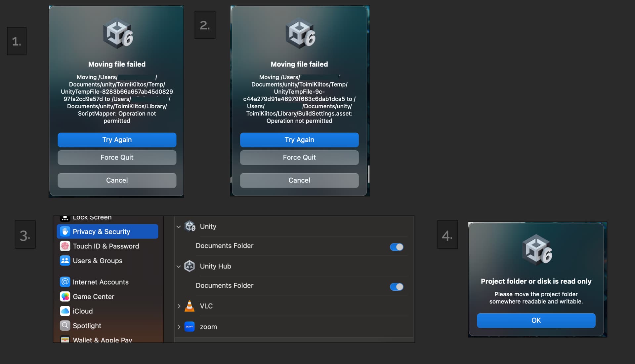Click the zoom app icon

(x=190, y=327)
